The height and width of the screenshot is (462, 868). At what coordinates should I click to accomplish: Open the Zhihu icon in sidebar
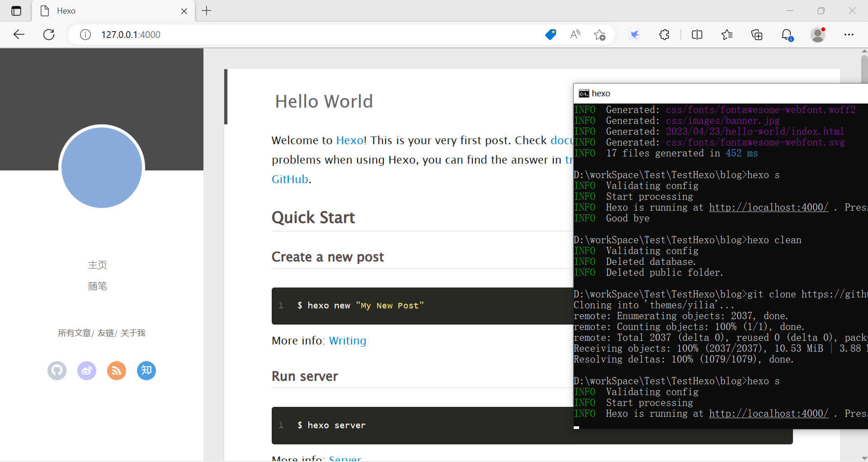click(x=146, y=371)
